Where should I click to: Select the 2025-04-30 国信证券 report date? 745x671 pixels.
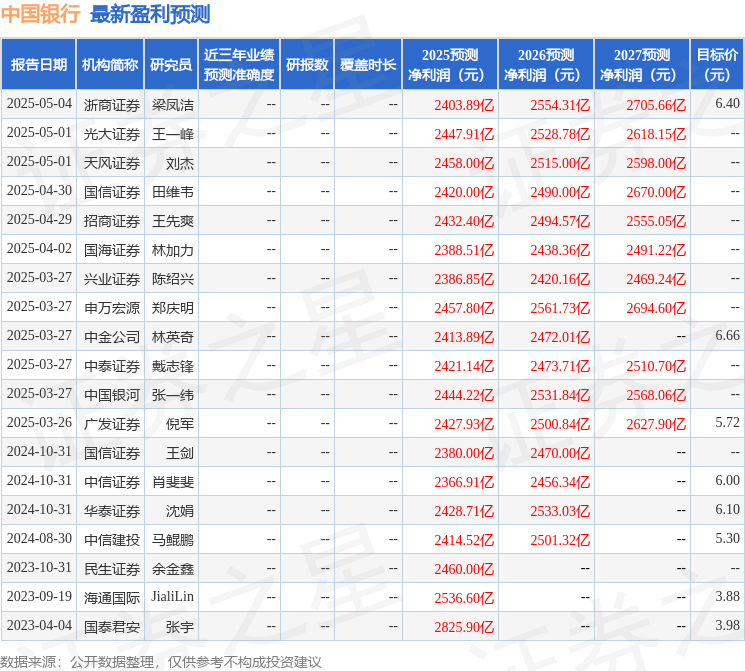(x=39, y=191)
